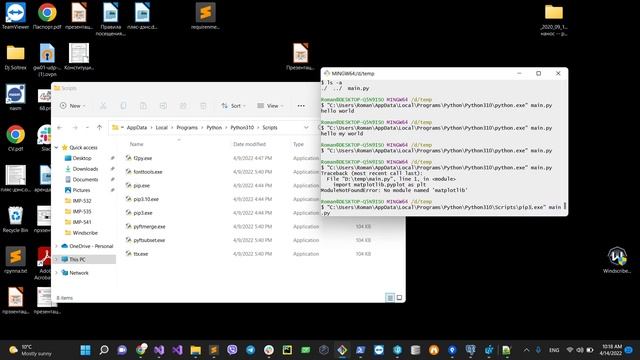Open recent locations dropdown arrow

pos(87,128)
